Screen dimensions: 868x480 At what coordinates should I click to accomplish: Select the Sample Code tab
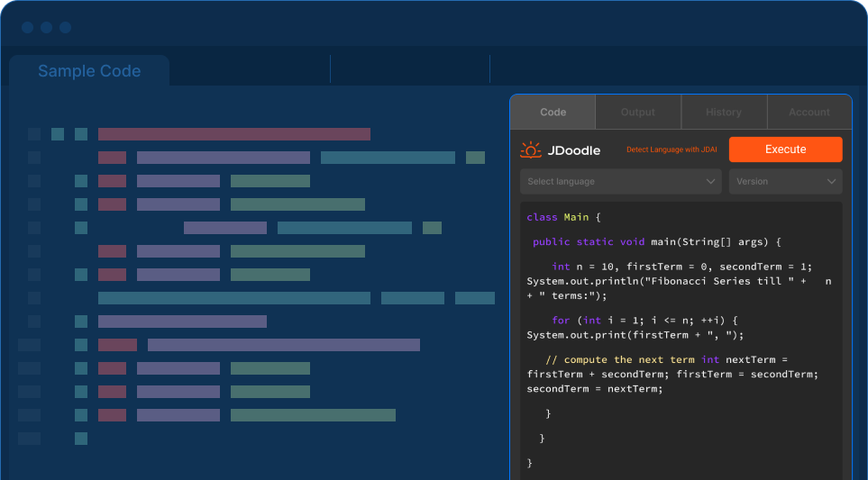point(89,71)
